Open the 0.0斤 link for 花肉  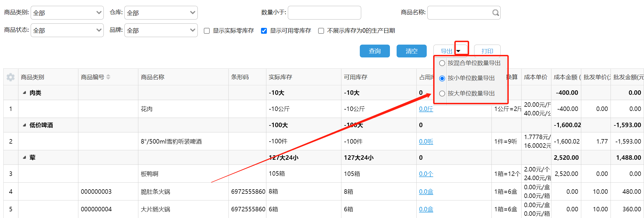[426, 109]
